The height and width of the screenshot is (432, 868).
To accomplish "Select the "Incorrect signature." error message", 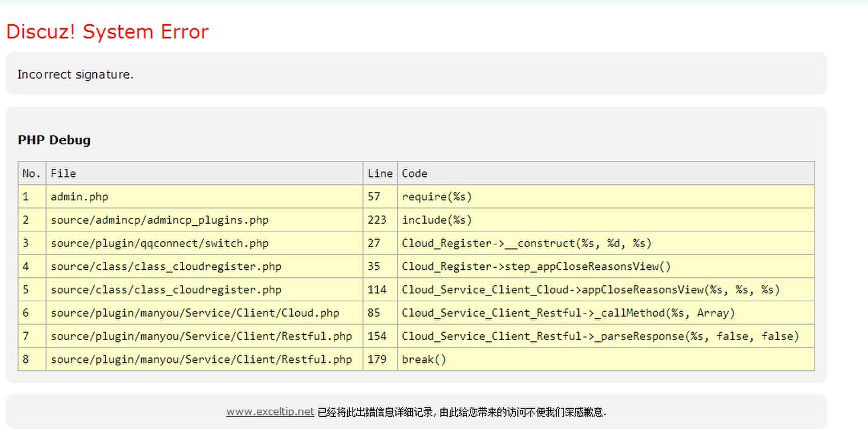I will (75, 74).
